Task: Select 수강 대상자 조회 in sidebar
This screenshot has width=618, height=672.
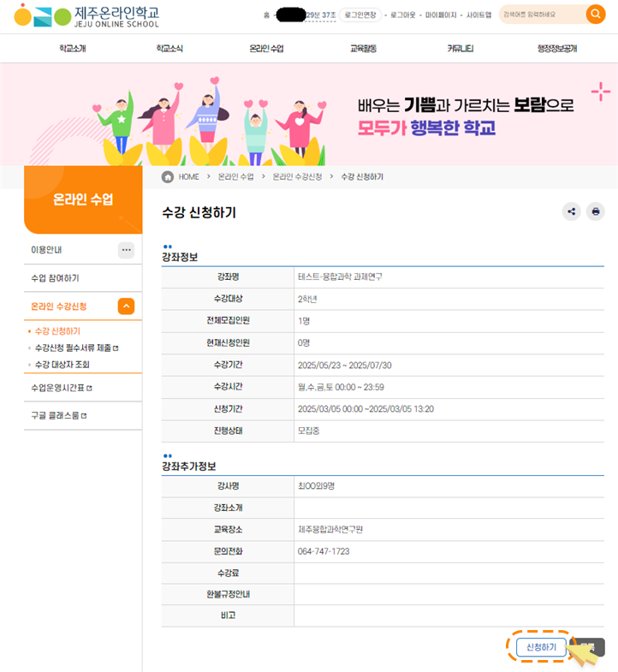Action: (x=62, y=364)
